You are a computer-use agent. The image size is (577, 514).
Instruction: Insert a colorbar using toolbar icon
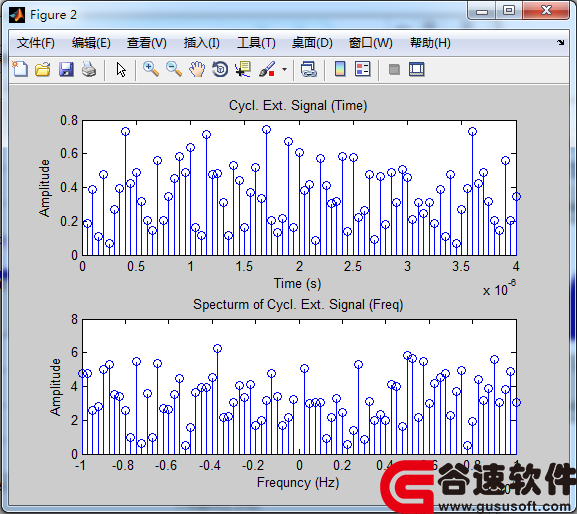[x=340, y=69]
